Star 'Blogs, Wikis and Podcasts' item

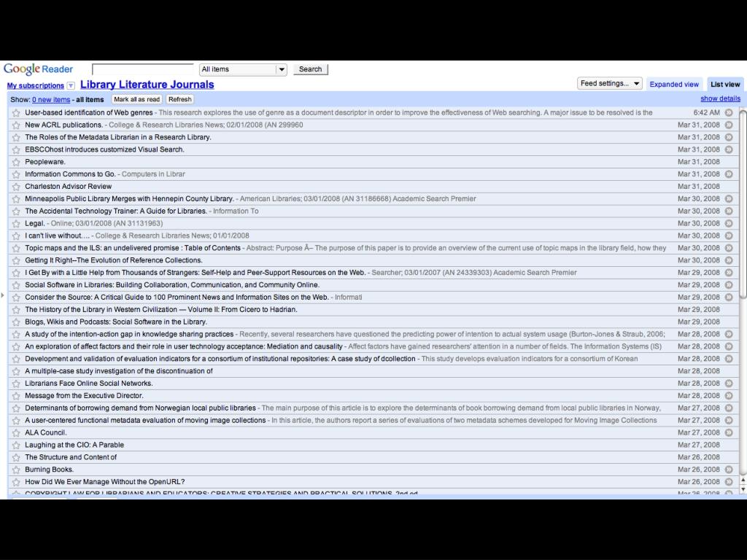coord(16,322)
